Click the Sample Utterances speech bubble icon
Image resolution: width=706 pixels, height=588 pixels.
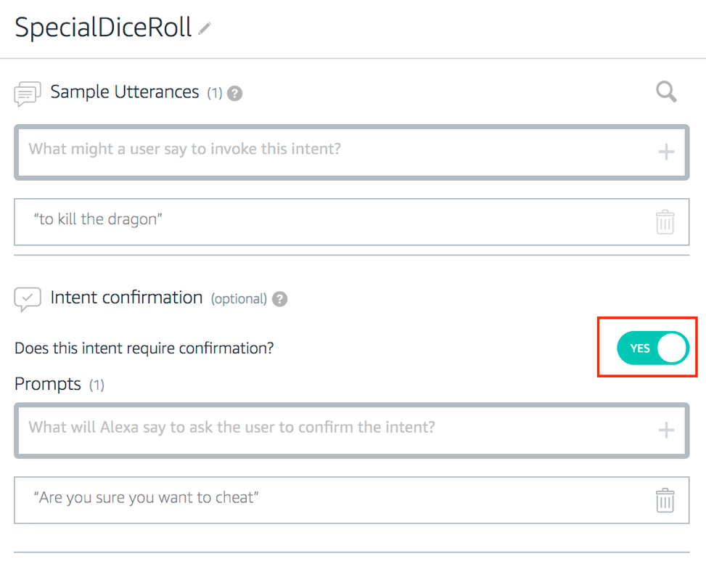[x=27, y=94]
